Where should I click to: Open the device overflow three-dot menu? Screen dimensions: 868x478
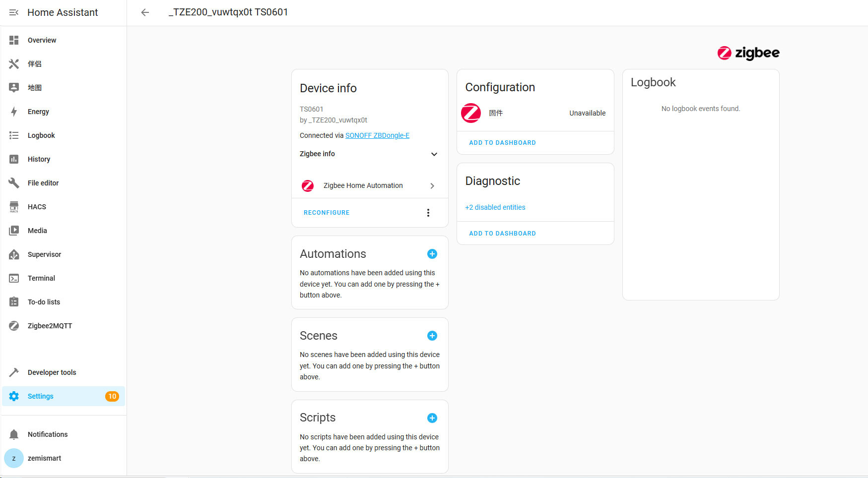(428, 212)
